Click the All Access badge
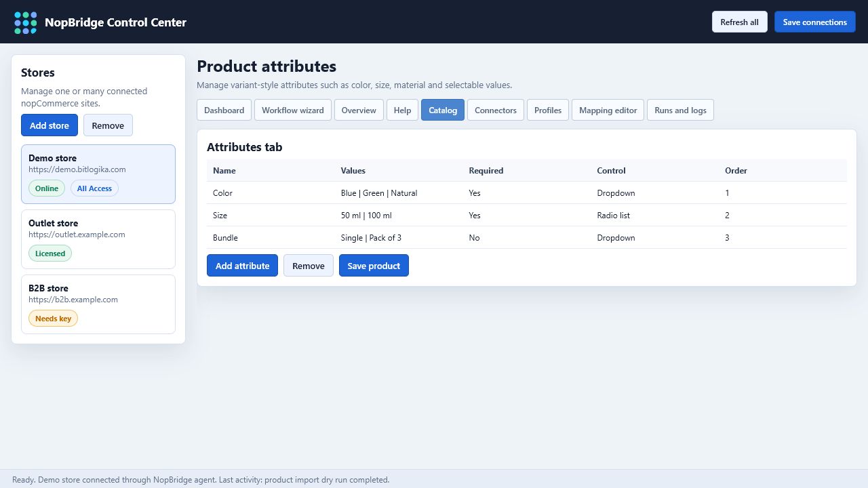 tap(94, 188)
